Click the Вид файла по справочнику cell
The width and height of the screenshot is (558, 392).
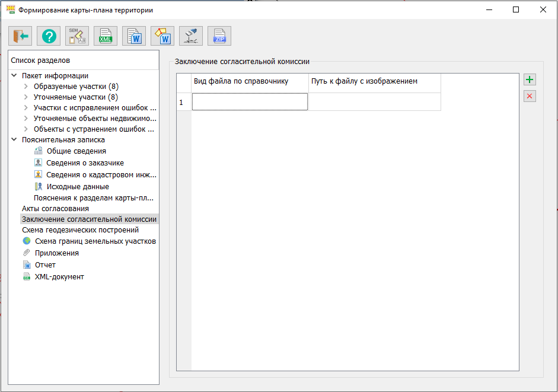[x=250, y=102]
